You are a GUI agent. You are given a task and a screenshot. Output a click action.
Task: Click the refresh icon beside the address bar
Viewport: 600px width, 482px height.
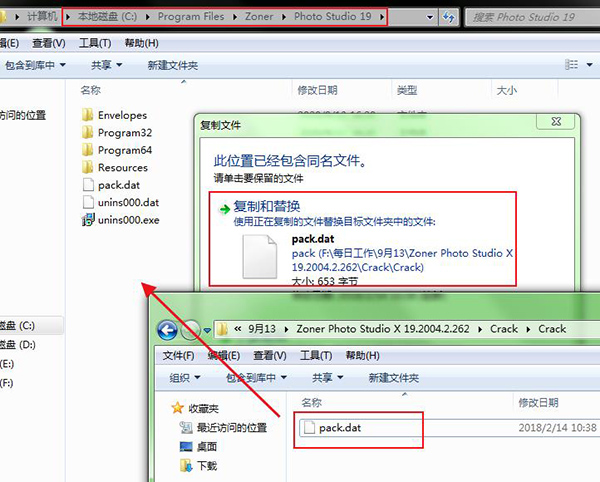click(448, 17)
